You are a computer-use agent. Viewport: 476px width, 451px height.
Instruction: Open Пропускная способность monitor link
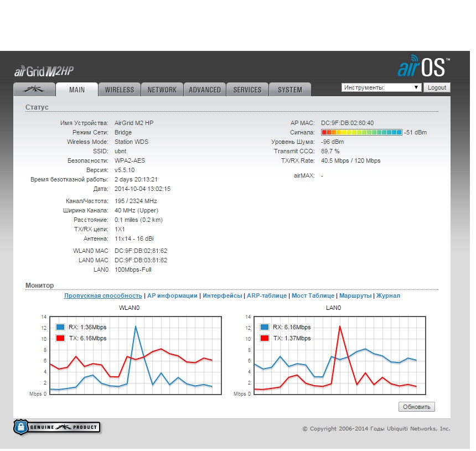pyautogui.click(x=103, y=296)
